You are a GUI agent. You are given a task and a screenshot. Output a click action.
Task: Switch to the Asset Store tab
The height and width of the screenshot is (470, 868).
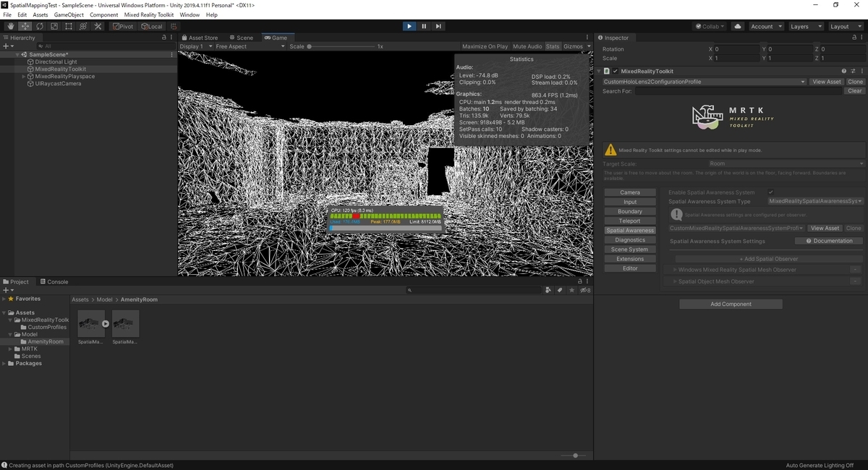[x=200, y=38]
